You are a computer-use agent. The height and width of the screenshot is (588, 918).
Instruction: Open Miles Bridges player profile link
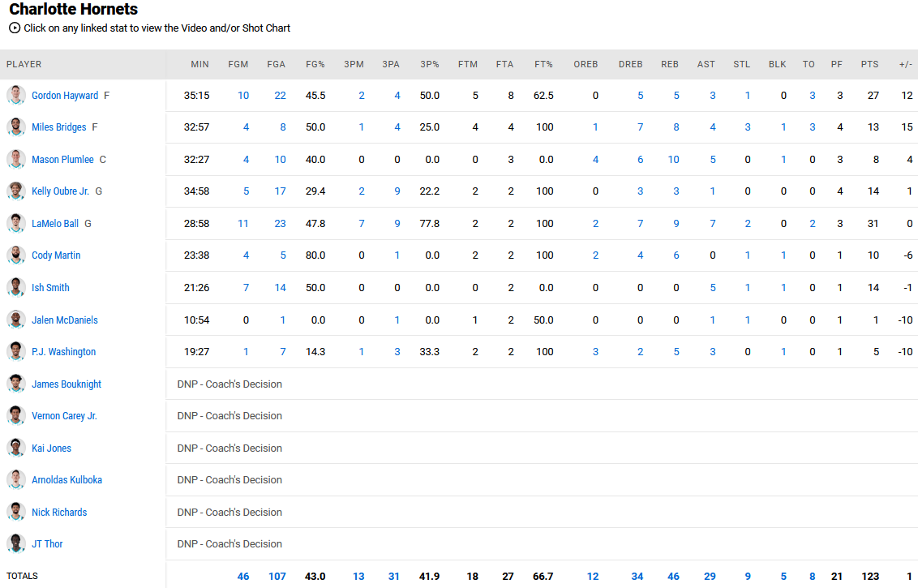59,127
